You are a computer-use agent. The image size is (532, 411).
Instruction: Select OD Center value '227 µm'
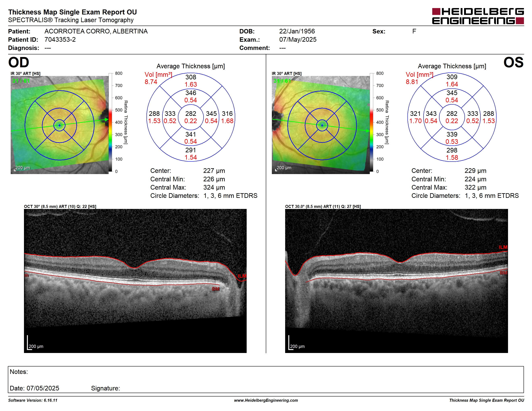point(214,171)
